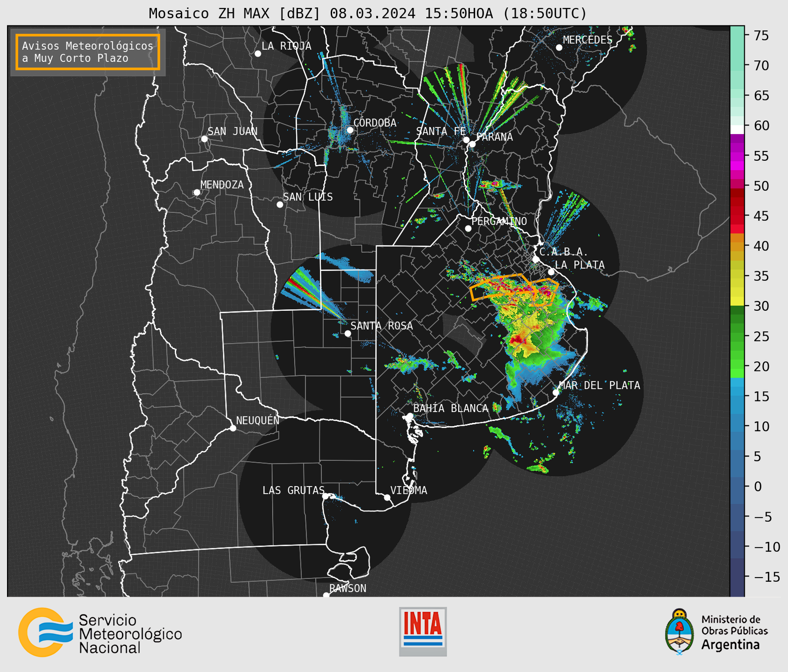Image resolution: width=788 pixels, height=672 pixels.
Task: Click the LA PLATA city marker dot
Action: pyautogui.click(x=551, y=272)
